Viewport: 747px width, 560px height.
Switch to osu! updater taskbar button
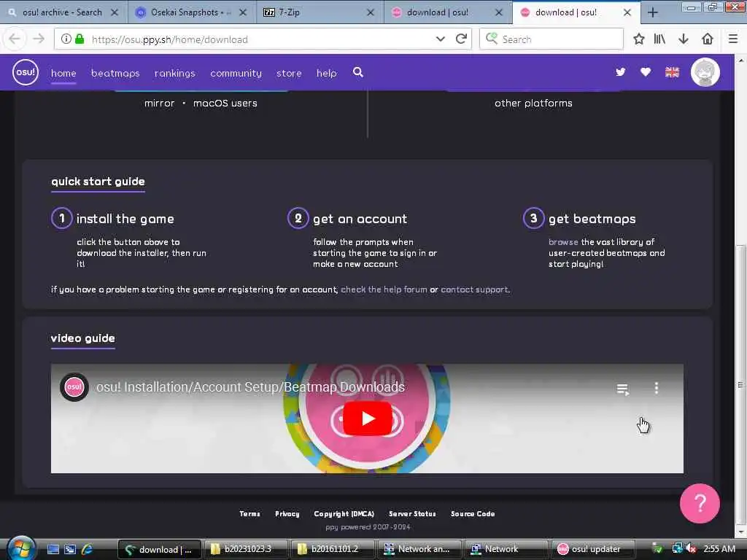tap(592, 549)
